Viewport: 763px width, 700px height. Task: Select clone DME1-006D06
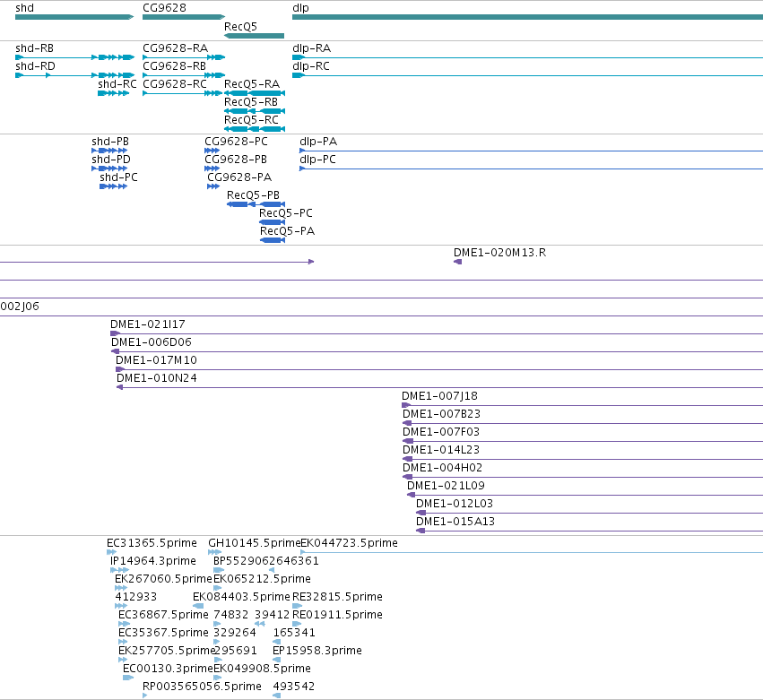[x=437, y=351]
